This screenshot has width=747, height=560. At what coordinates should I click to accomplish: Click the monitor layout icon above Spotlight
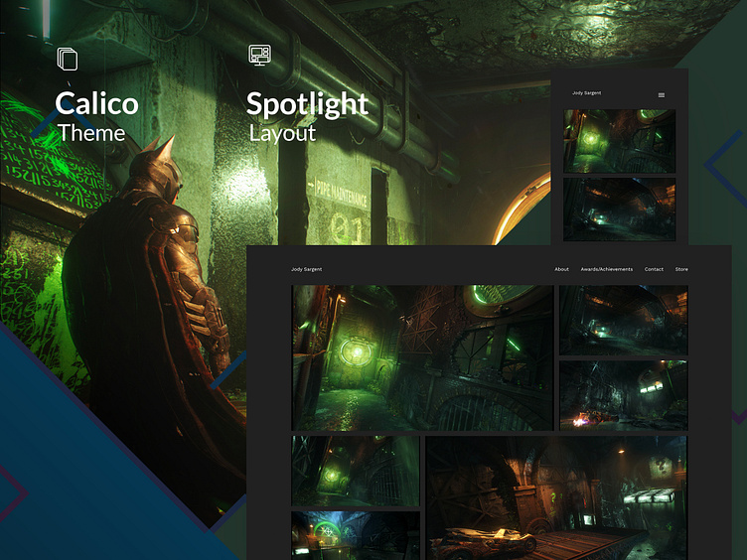point(259,56)
